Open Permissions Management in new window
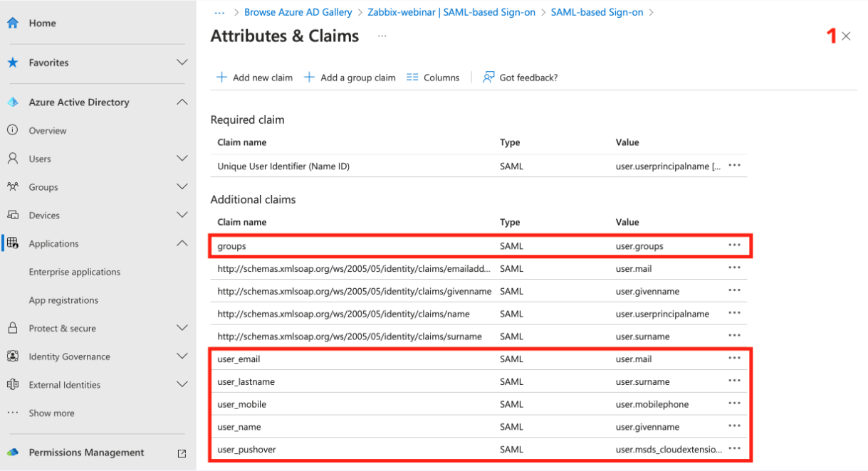 tap(182, 453)
